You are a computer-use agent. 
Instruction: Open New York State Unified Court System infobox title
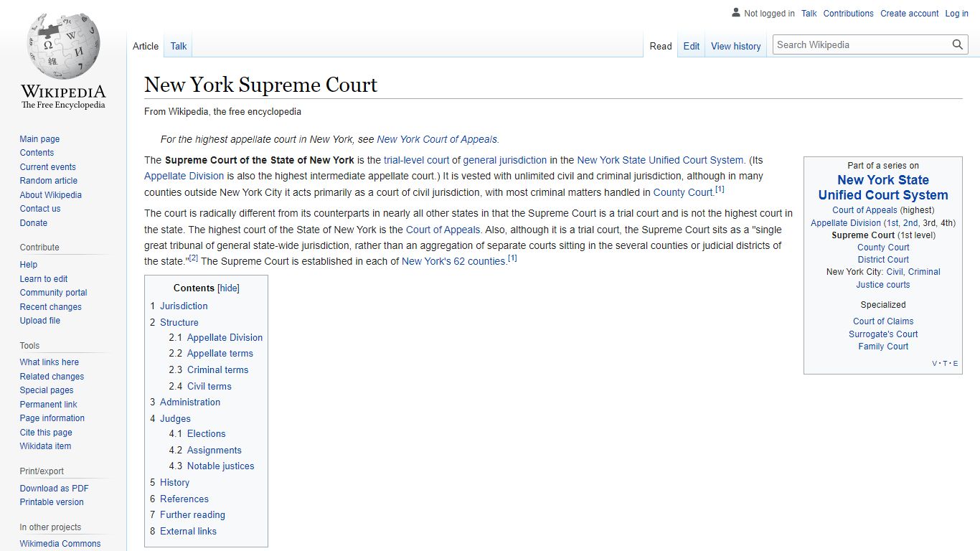pos(883,187)
